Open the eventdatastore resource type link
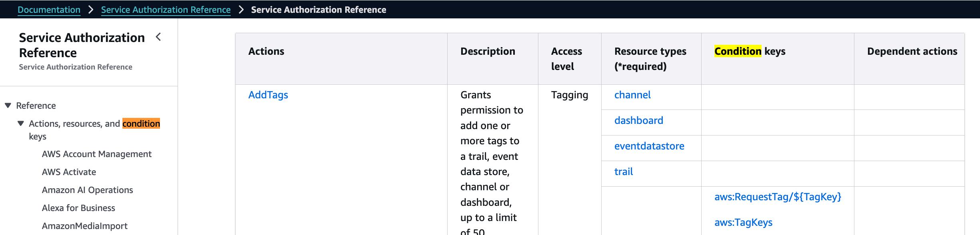980x235 pixels. click(649, 146)
